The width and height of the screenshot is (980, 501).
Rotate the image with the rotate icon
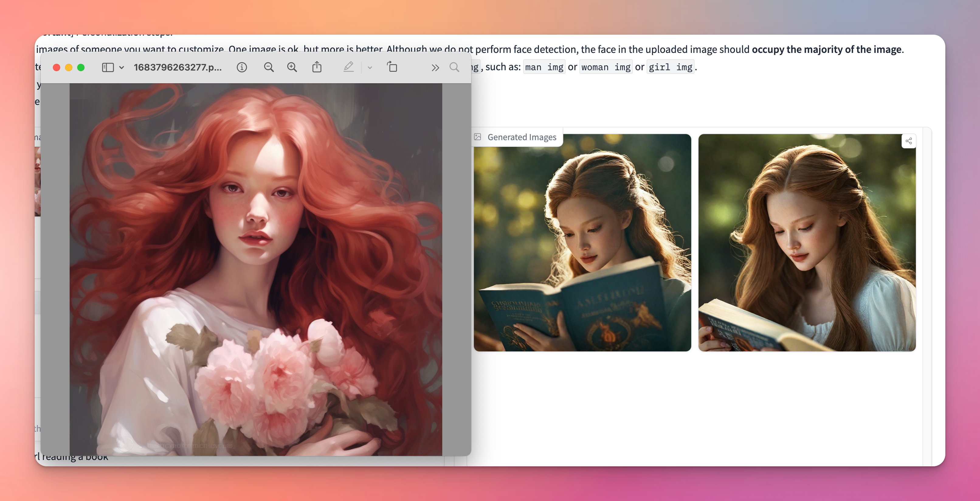pyautogui.click(x=392, y=67)
